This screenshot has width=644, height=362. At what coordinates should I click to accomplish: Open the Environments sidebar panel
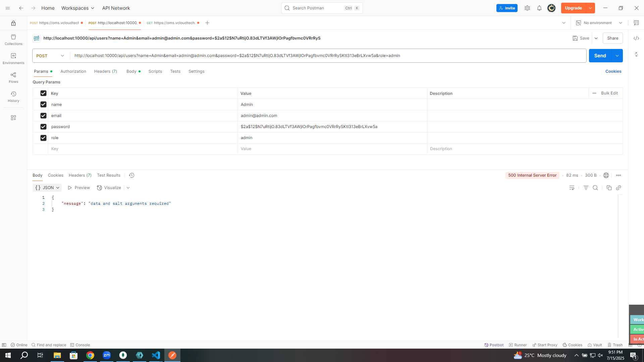click(x=13, y=59)
